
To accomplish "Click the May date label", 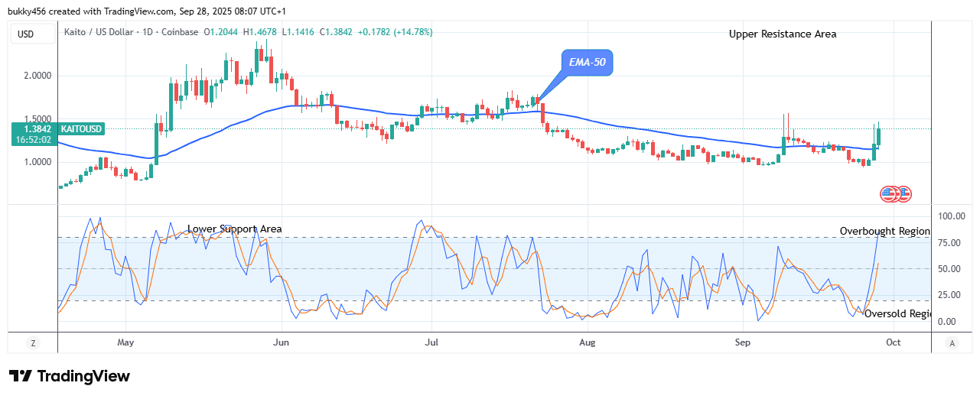I will pyautogui.click(x=126, y=343).
